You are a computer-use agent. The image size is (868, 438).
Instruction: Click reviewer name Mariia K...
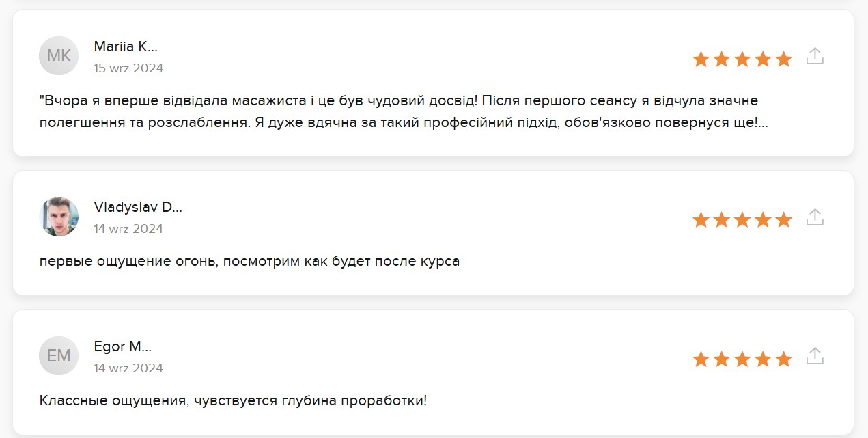coord(126,47)
